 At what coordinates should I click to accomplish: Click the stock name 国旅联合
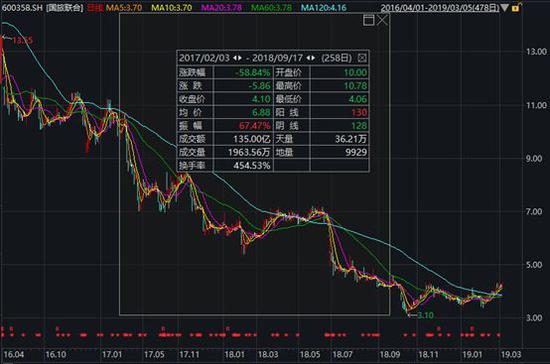coord(65,7)
